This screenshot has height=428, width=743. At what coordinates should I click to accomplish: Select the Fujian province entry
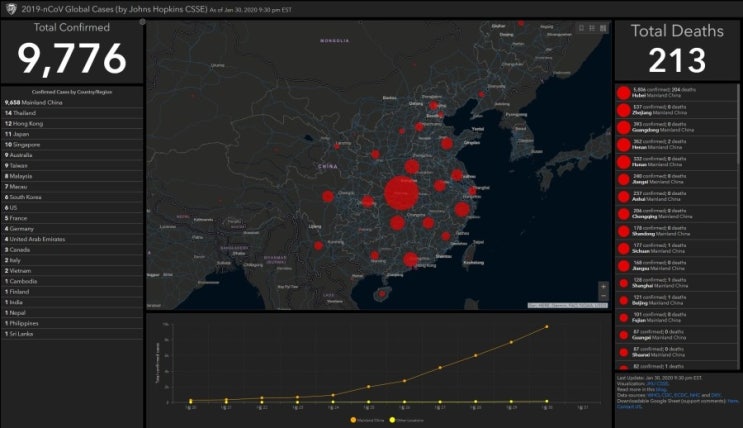click(676, 318)
